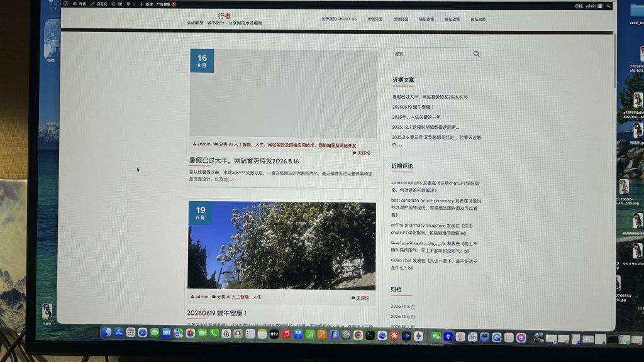Open commenter stromectol pills link

click(407, 183)
